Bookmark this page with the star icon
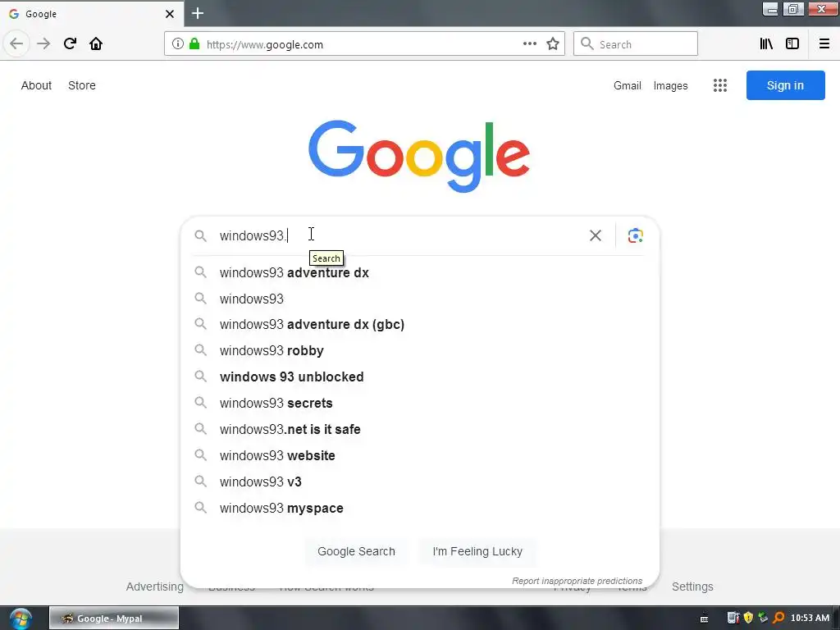 tap(553, 44)
